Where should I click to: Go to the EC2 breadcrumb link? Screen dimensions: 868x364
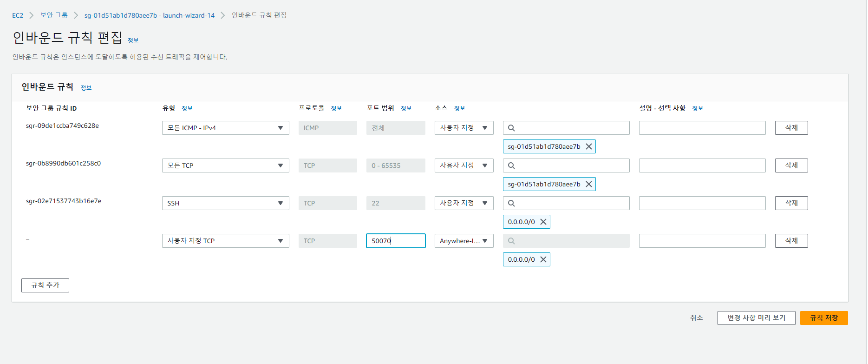[x=18, y=15]
